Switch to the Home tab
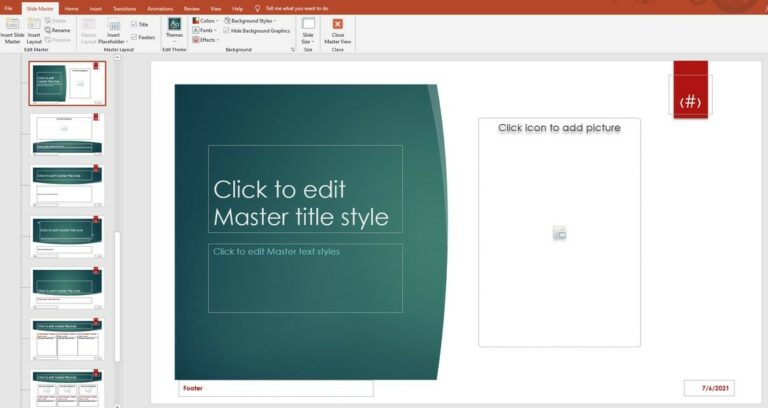Viewport: 768px width, 408px height. tap(72, 8)
